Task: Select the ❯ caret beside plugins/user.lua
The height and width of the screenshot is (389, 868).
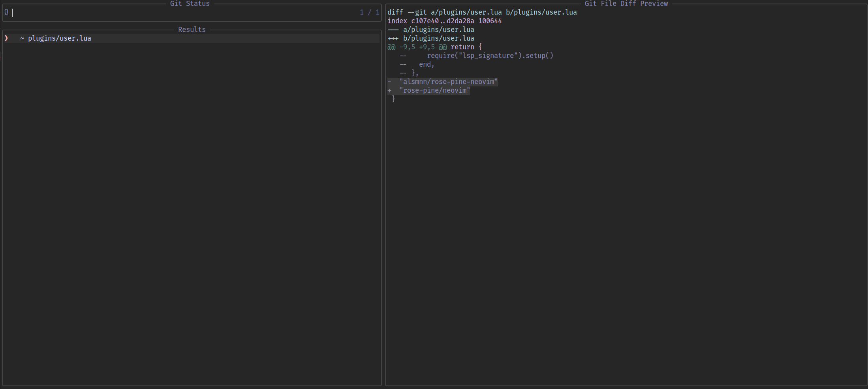Action: click(x=6, y=38)
